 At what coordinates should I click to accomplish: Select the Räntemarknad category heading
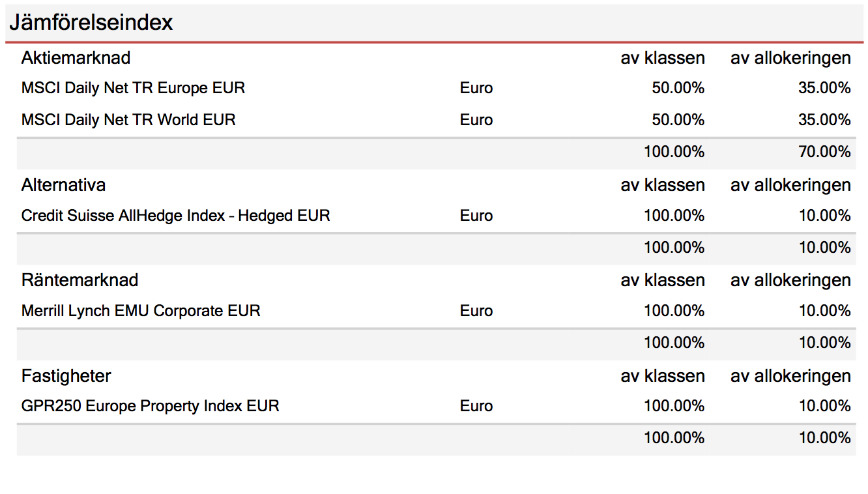(80, 280)
